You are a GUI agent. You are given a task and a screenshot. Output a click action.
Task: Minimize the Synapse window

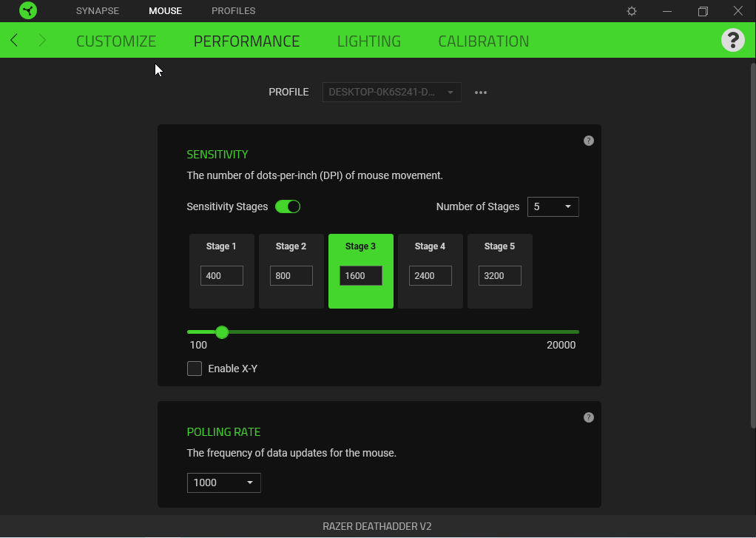(667, 11)
